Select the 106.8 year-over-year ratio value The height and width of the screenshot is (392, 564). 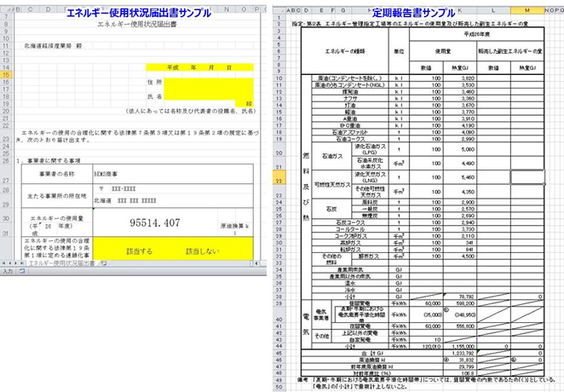(x=460, y=373)
